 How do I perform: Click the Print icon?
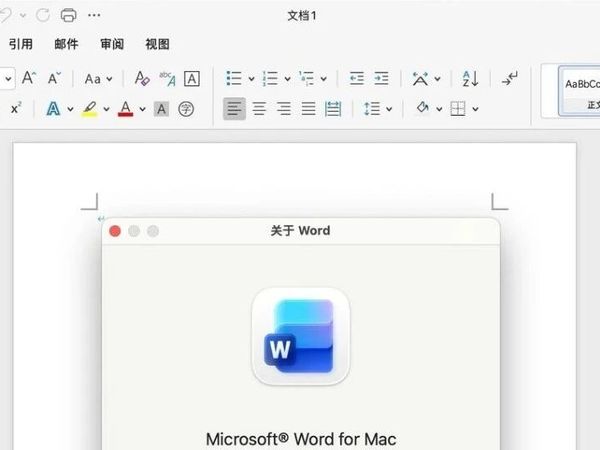[68, 15]
